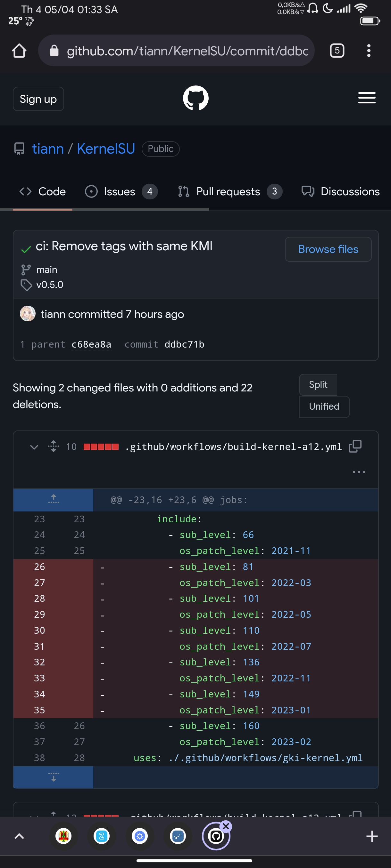Switch diff view to Unified mode
This screenshot has width=391, height=868.
pyautogui.click(x=323, y=406)
